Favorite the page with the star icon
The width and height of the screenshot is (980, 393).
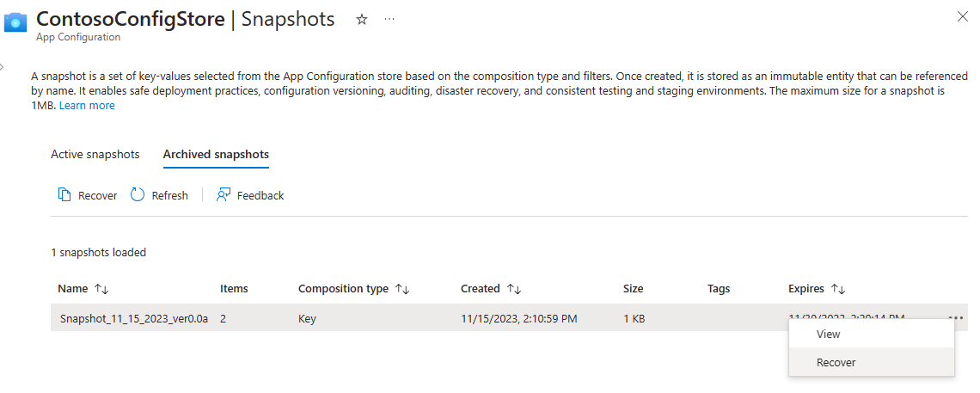(x=362, y=19)
